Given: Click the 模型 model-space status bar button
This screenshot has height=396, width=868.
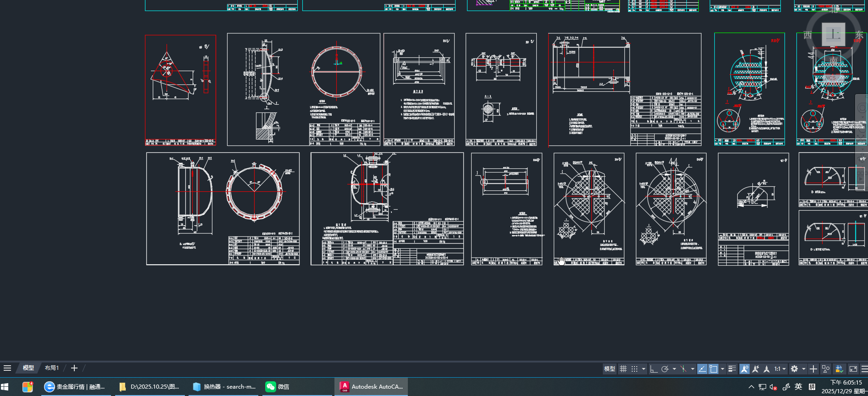Looking at the screenshot, I should (x=610, y=369).
